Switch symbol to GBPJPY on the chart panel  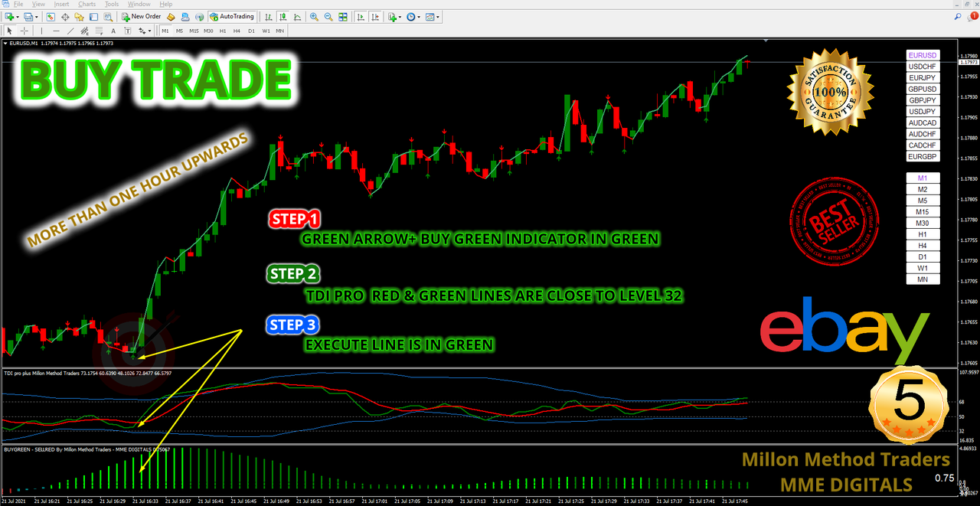tap(922, 100)
